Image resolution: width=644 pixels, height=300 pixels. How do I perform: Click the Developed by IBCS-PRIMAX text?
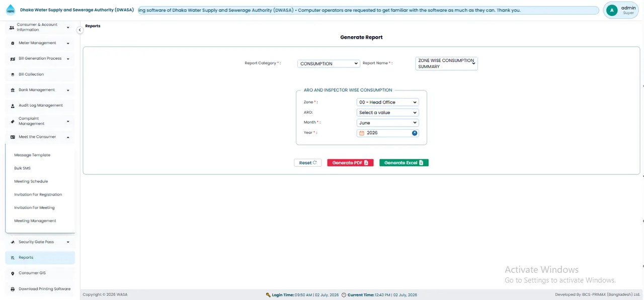click(597, 295)
